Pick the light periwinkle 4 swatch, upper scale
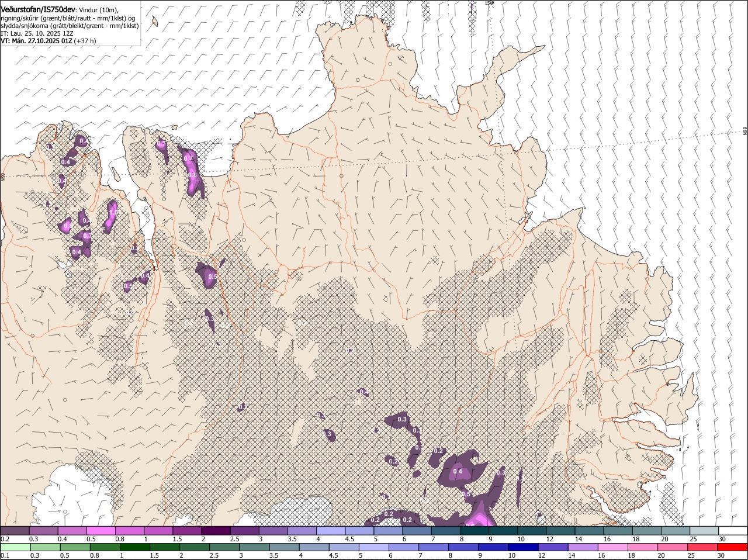The height and width of the screenshot is (560, 748). [331, 530]
